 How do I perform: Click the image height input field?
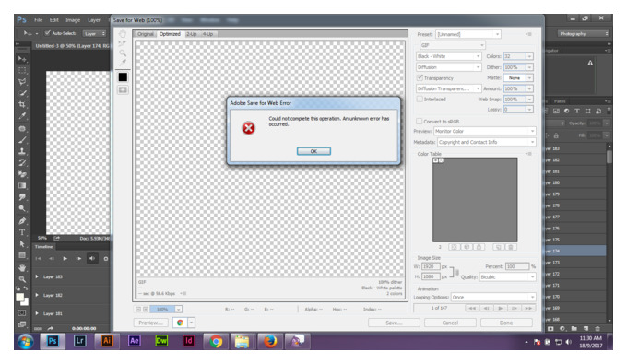click(431, 276)
